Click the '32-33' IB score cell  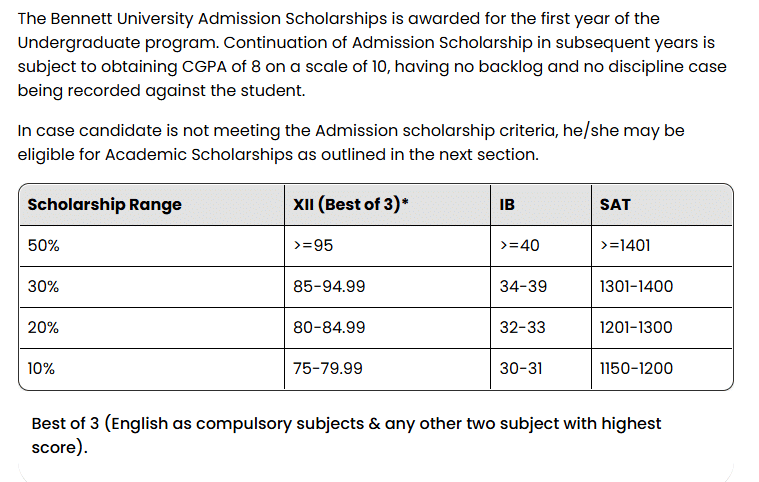523,328
